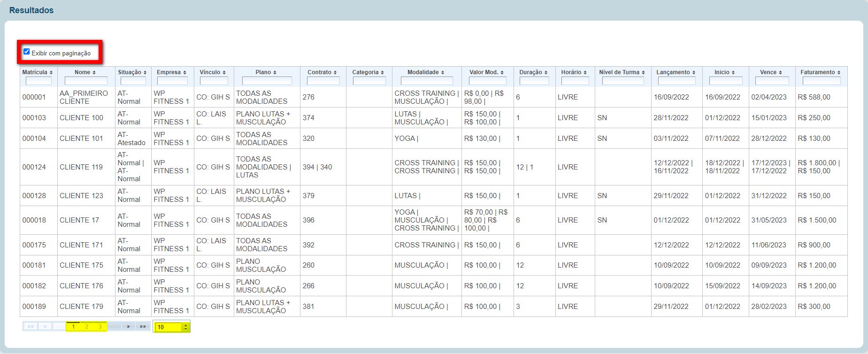Screen dimensions: 868x354
Task: Open the rows-per-page dropdown showing 10
Action: pyautogui.click(x=171, y=327)
